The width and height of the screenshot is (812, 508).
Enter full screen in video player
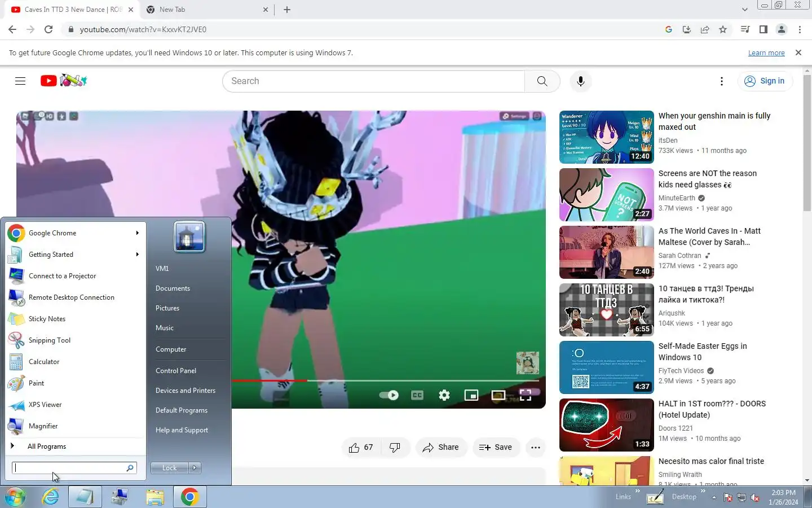(526, 395)
